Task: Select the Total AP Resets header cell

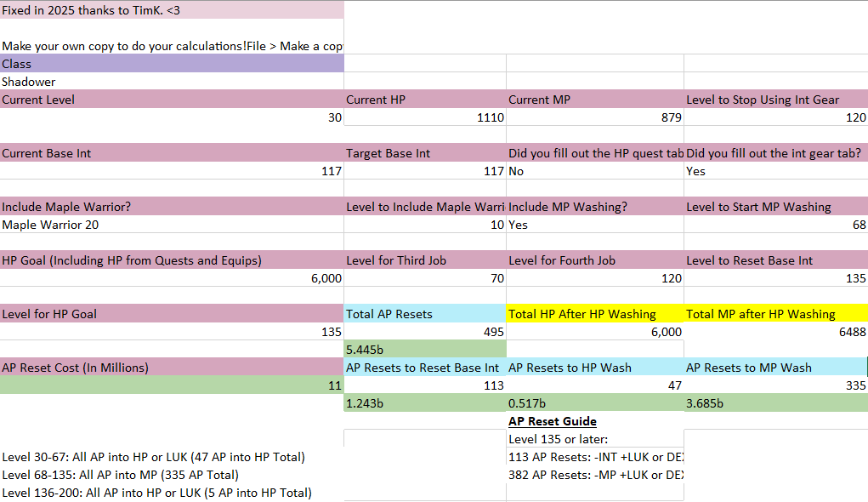Action: click(x=424, y=314)
